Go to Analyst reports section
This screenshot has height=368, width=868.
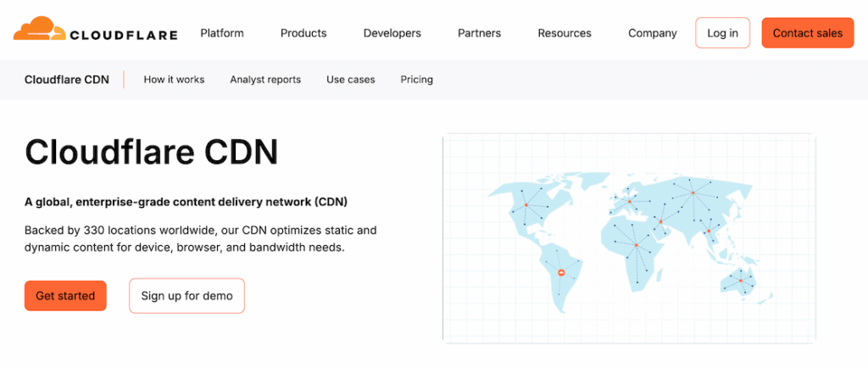pos(265,80)
